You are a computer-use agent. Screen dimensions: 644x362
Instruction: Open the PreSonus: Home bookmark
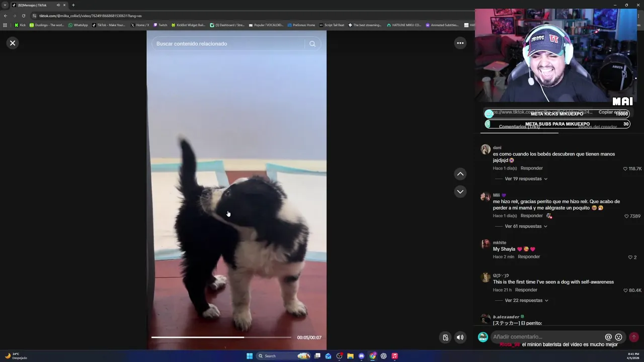coord(301,25)
